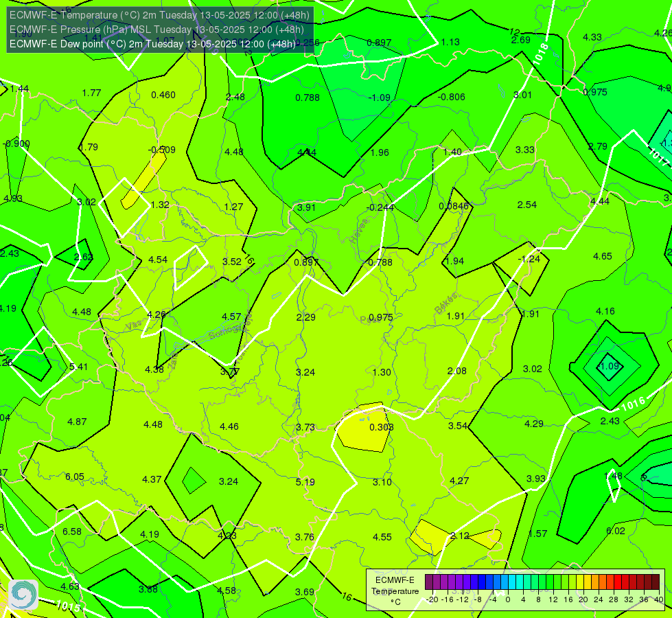This screenshot has width=672, height=618.
Task: Click the Vas county label
Action: pyautogui.click(x=134, y=326)
